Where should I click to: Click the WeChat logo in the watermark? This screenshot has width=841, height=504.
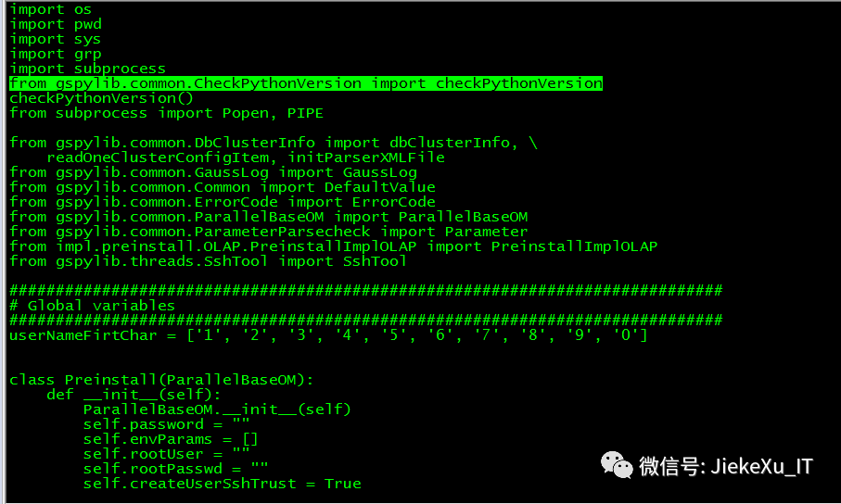click(617, 463)
